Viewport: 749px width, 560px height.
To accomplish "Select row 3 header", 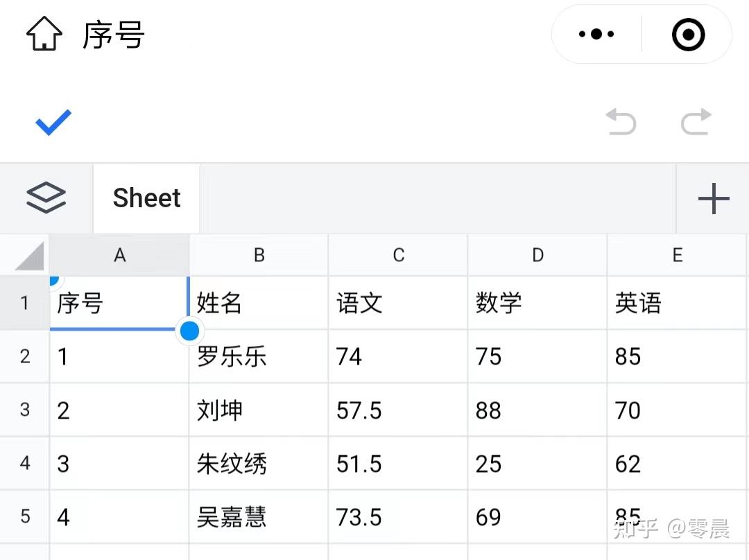I will pyautogui.click(x=24, y=410).
